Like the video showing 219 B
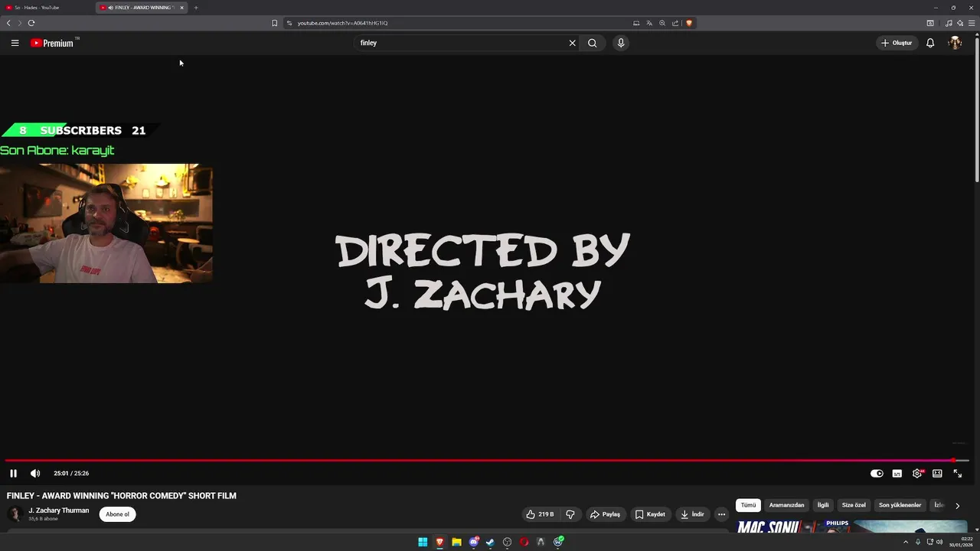 coord(540,514)
